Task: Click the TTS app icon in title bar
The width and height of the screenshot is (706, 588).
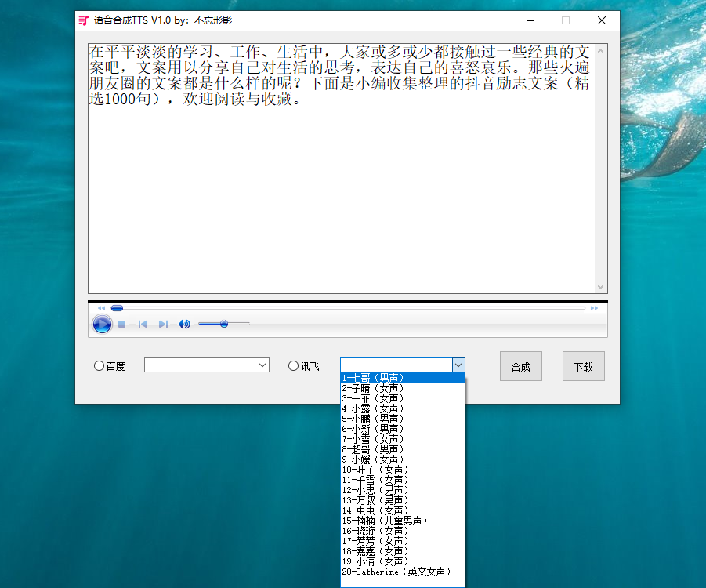Action: coord(84,20)
